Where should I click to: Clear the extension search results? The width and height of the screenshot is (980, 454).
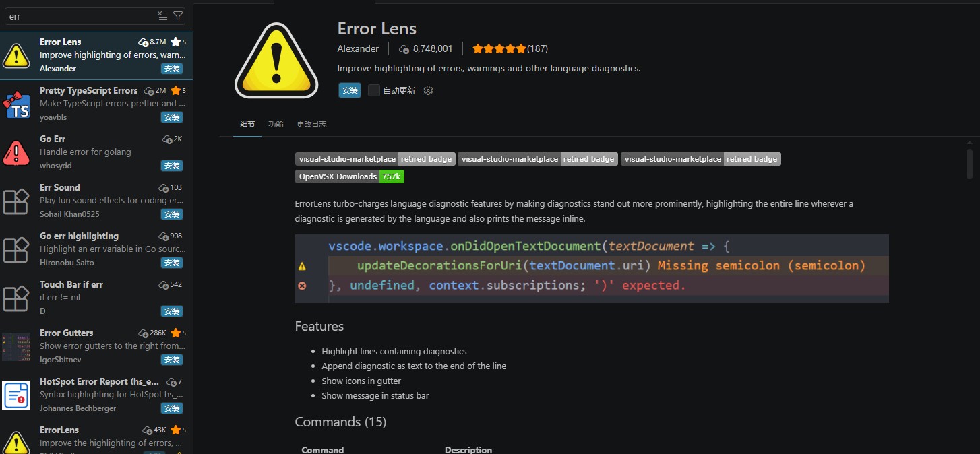[x=162, y=15]
